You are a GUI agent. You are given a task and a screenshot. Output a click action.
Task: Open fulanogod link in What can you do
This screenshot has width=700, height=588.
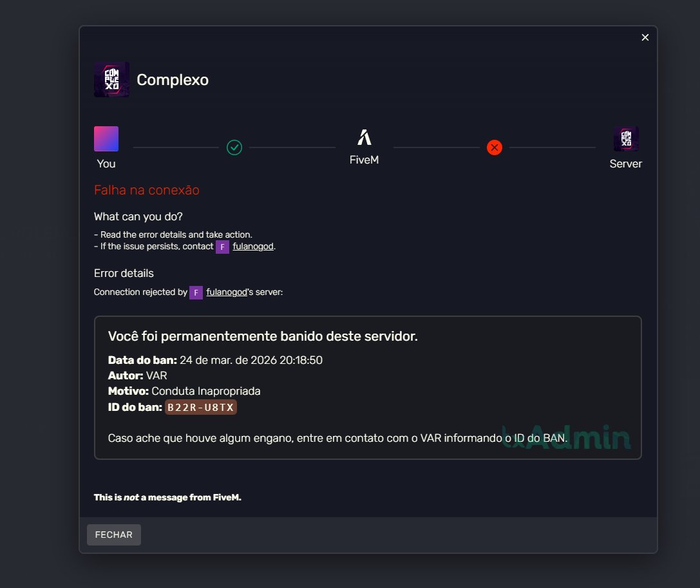pos(253,247)
